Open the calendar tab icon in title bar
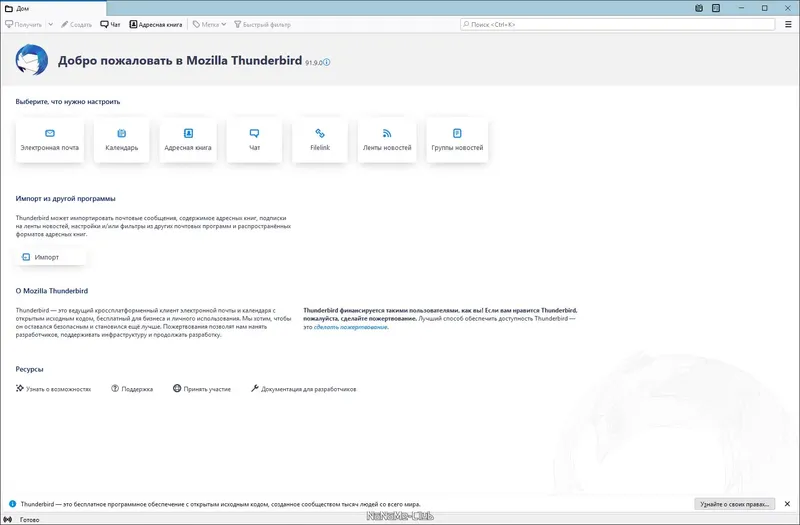800x525 pixels. click(699, 8)
